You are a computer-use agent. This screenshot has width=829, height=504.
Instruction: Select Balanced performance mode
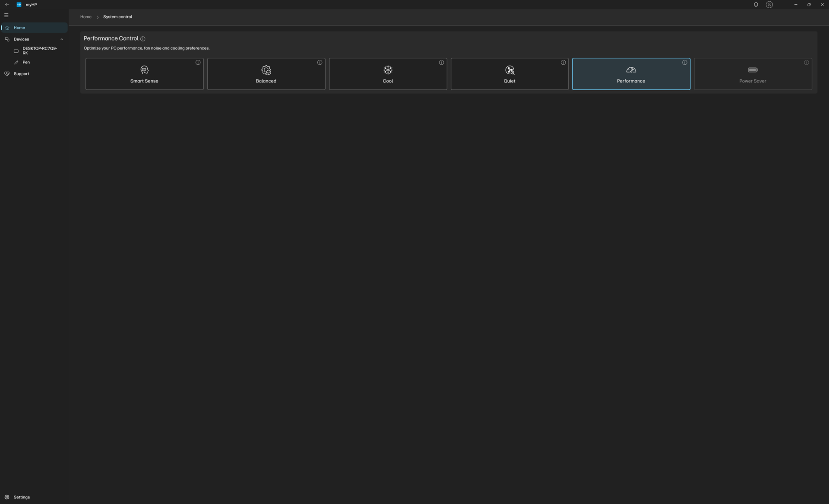pyautogui.click(x=266, y=74)
